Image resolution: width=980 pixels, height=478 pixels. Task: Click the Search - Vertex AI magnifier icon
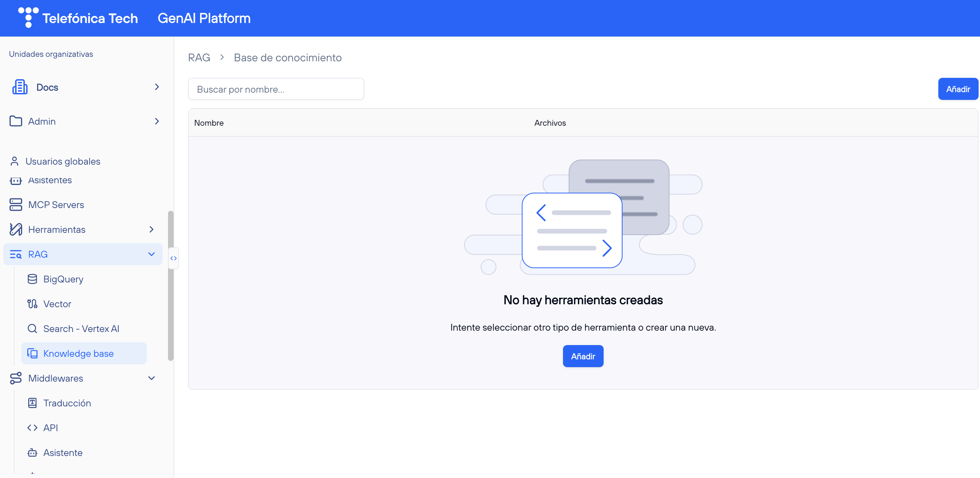point(32,329)
